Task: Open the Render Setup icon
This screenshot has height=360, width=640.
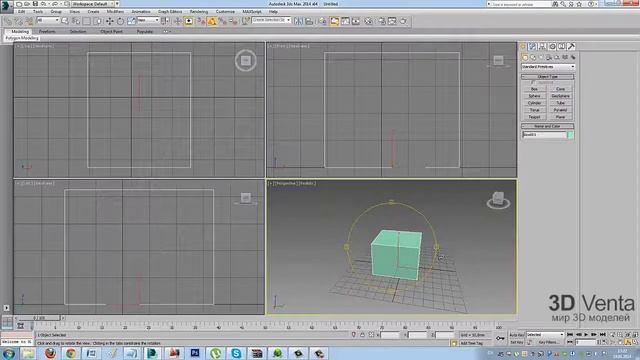Action: pos(382,21)
